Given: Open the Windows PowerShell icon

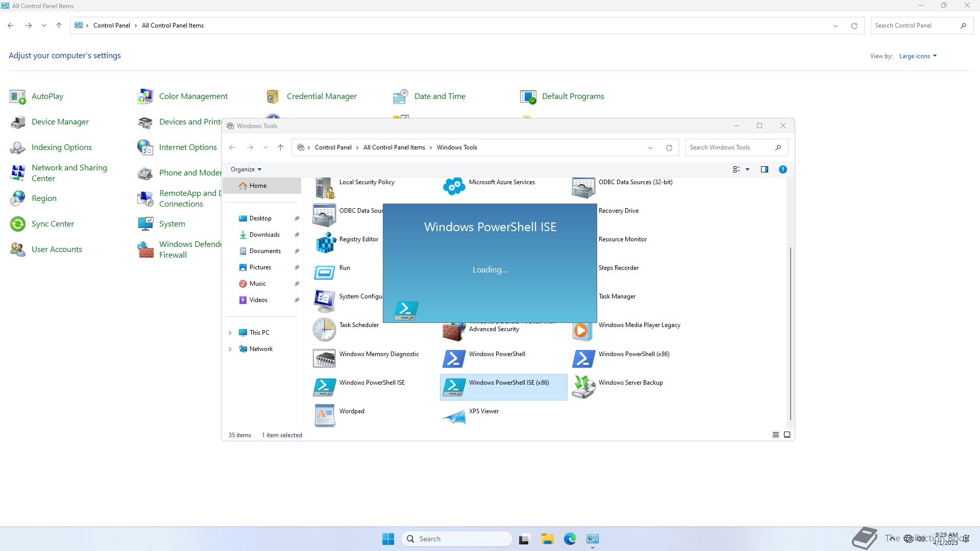Looking at the screenshot, I should 454,358.
